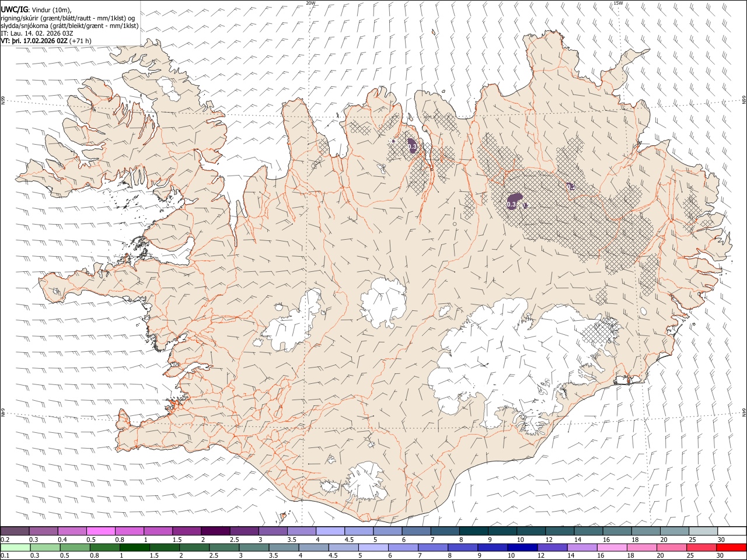The width and height of the screenshot is (747, 560).
Task: Click the white upper-row swatch labeled 30
Action: (x=732, y=531)
